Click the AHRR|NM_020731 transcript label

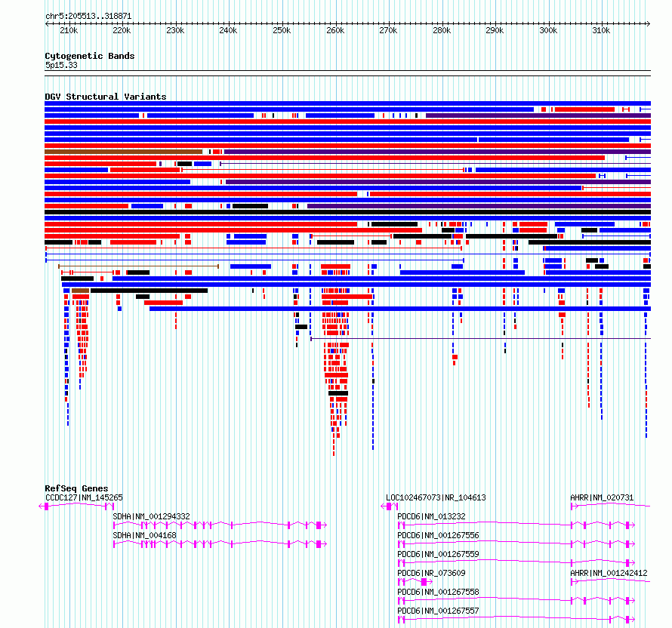tap(602, 497)
